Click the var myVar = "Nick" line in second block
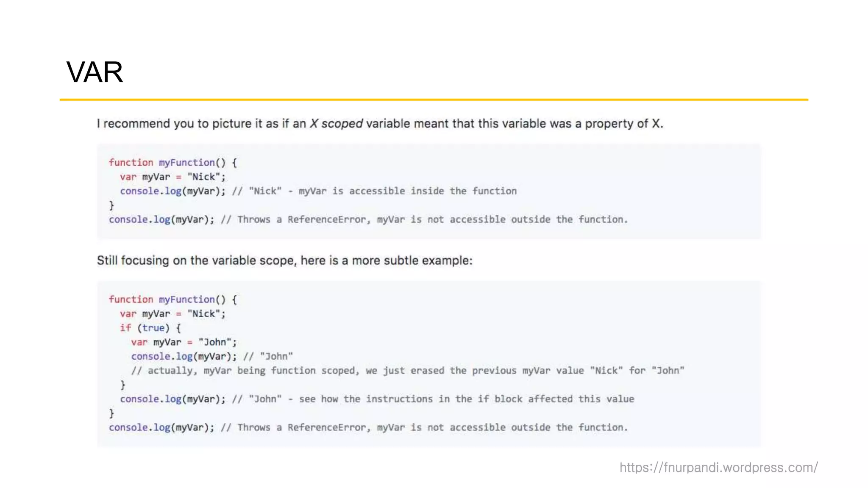 point(172,314)
